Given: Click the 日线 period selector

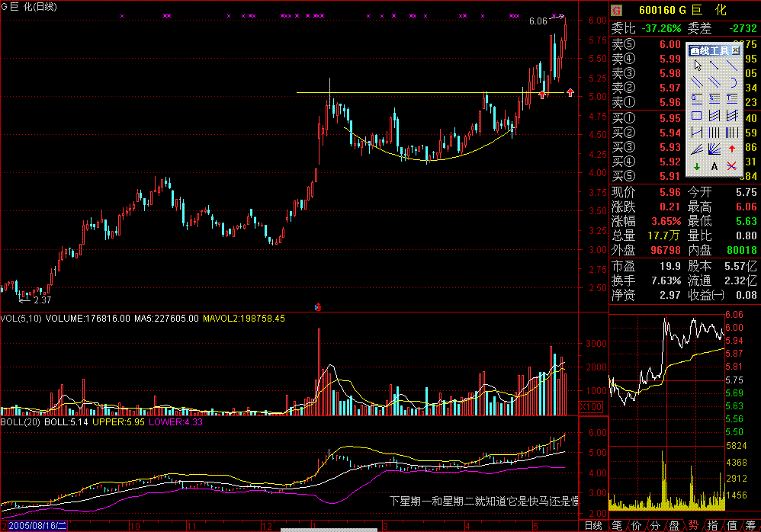Looking at the screenshot, I should point(593,526).
